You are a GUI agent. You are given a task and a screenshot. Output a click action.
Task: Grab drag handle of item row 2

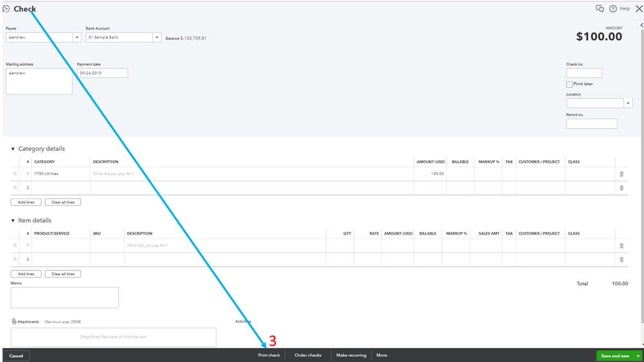pos(15,260)
